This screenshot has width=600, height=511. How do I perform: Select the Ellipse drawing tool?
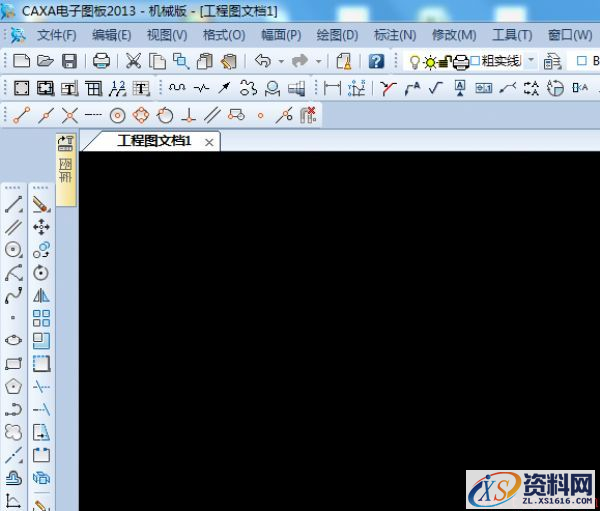[13, 340]
